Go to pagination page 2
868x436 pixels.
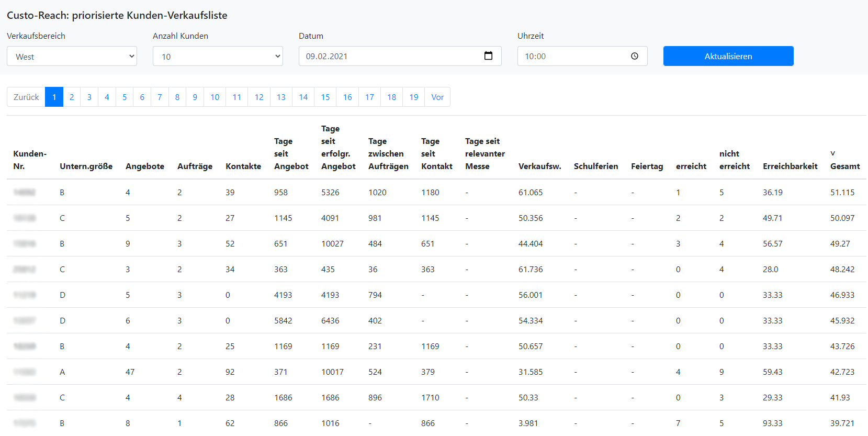pos(72,97)
